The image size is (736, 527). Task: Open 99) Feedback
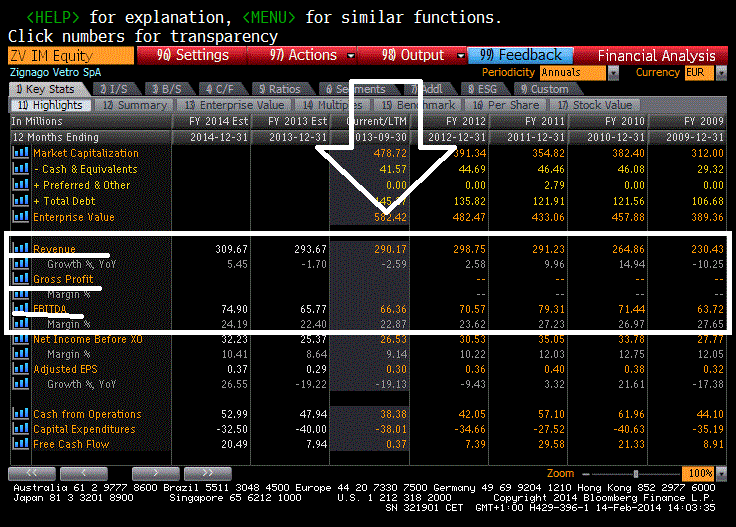520,55
